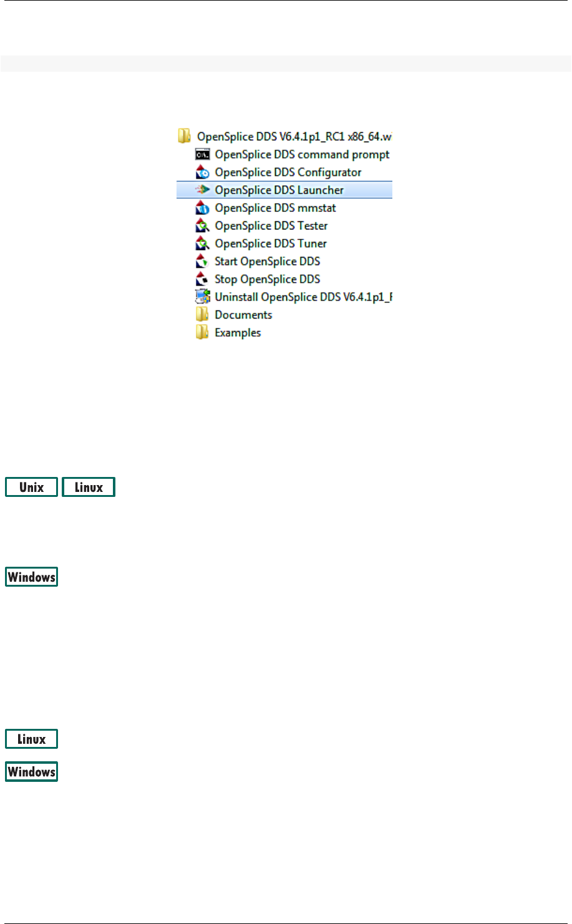572x924 pixels.
Task: Collapse the OpenSplice DDS V6.4.1p1_RC1 x86_64 folder
Action: click(x=294, y=136)
